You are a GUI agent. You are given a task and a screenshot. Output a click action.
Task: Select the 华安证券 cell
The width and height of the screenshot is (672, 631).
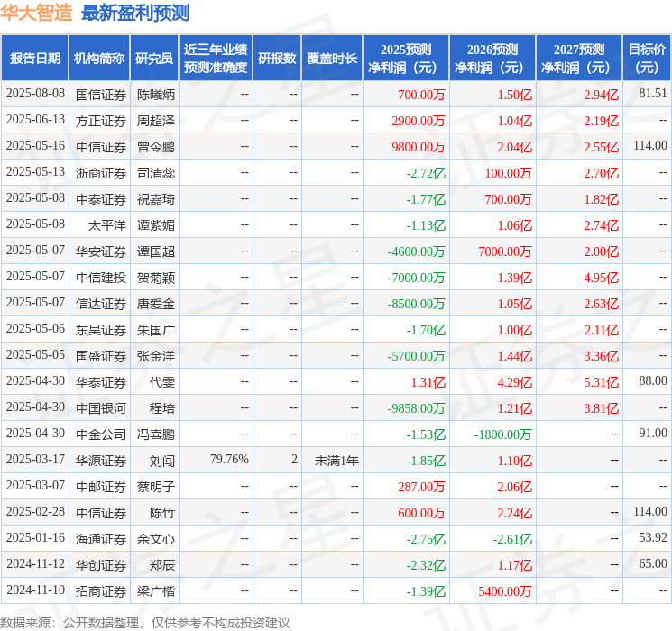click(101, 251)
